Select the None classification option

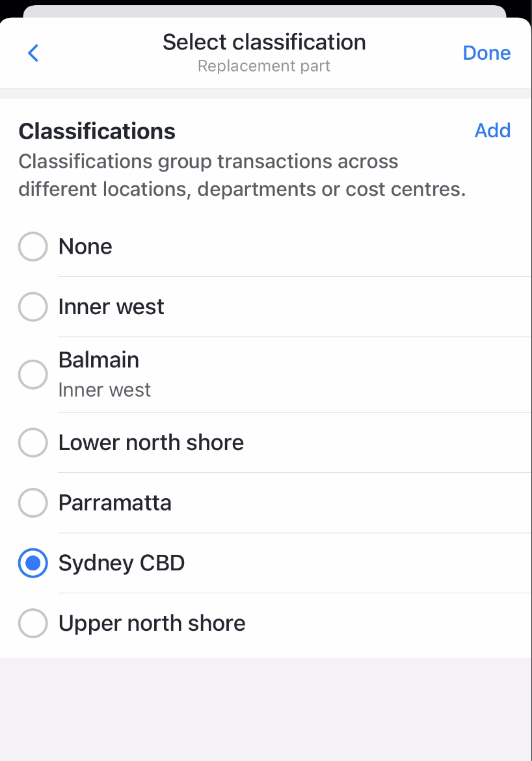33,247
